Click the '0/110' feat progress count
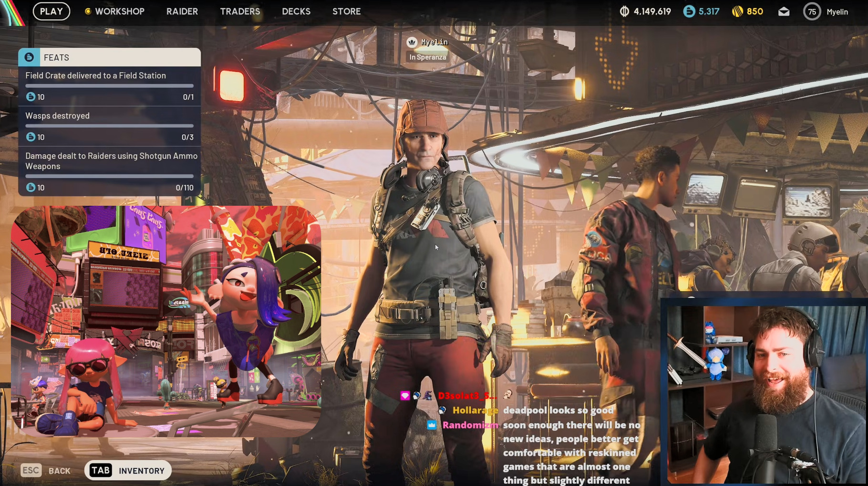Screen dimensions: 868x486 tap(185, 188)
